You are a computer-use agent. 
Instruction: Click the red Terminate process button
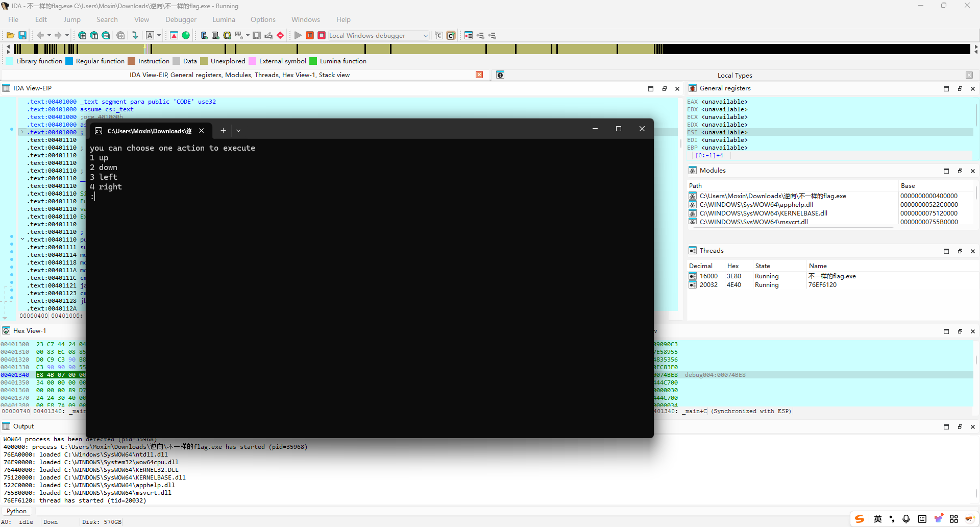(322, 35)
